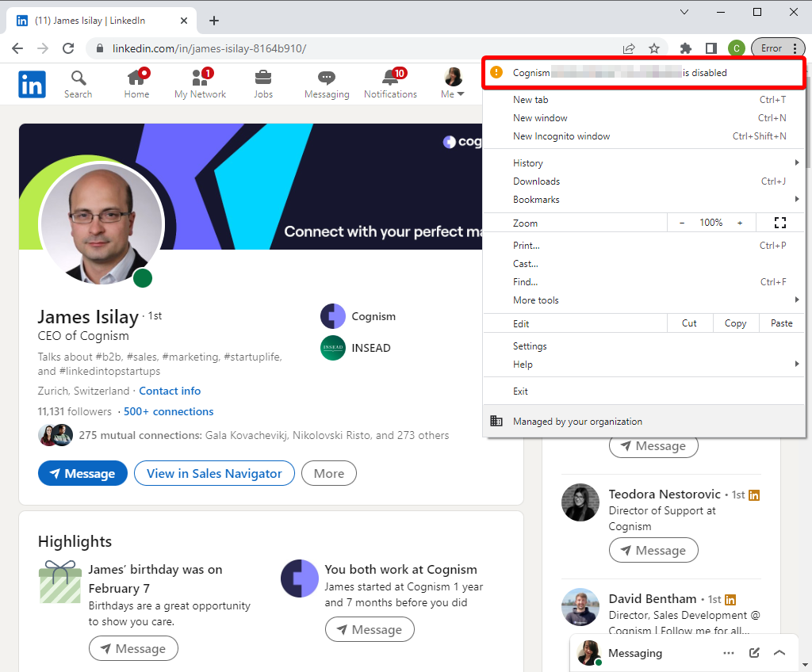
Task: Click the Error menu button
Action: click(x=778, y=48)
